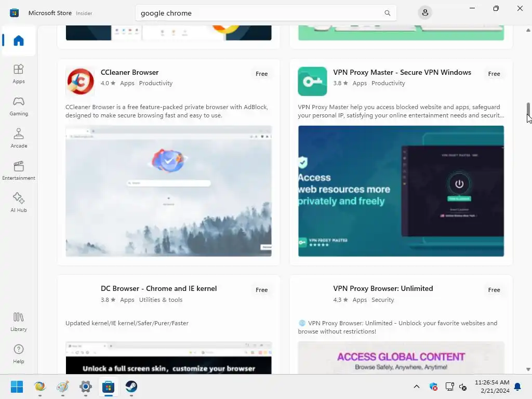The width and height of the screenshot is (532, 399).
Task: Show hidden system tray icons
Action: (x=417, y=387)
